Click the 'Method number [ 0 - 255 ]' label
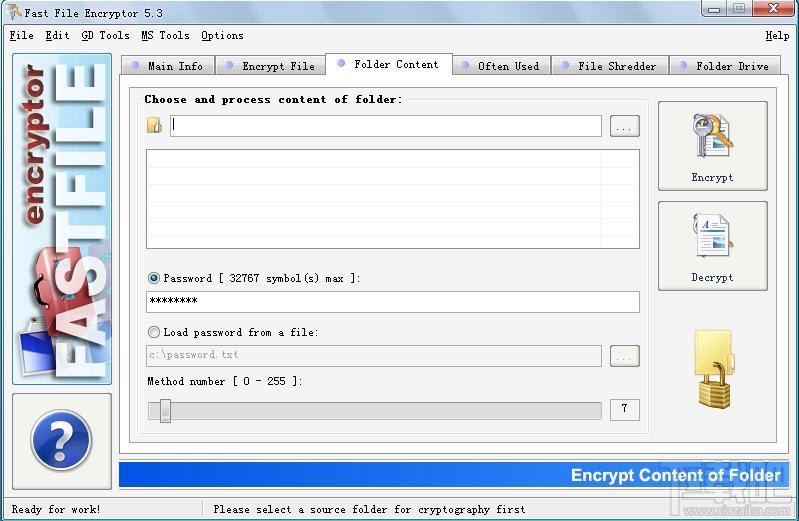799x521 pixels. tap(225, 381)
